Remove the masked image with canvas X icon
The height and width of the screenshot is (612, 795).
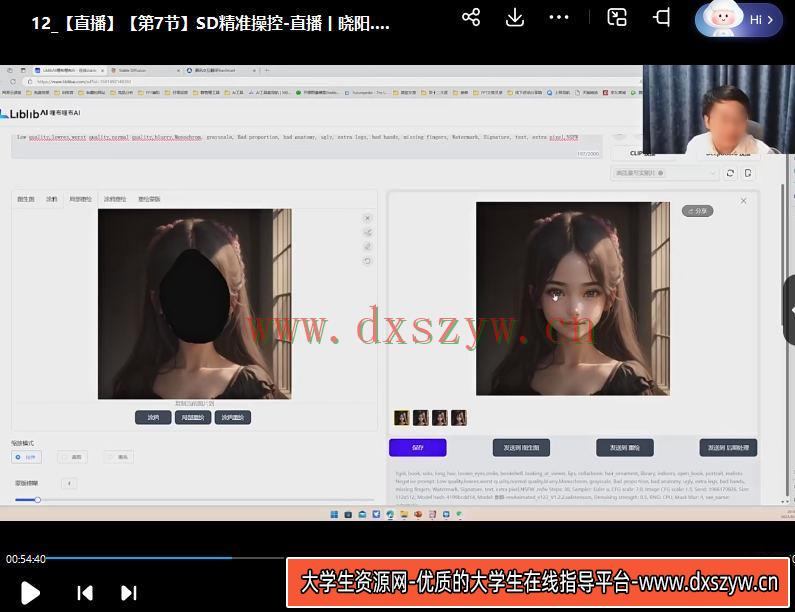click(368, 218)
